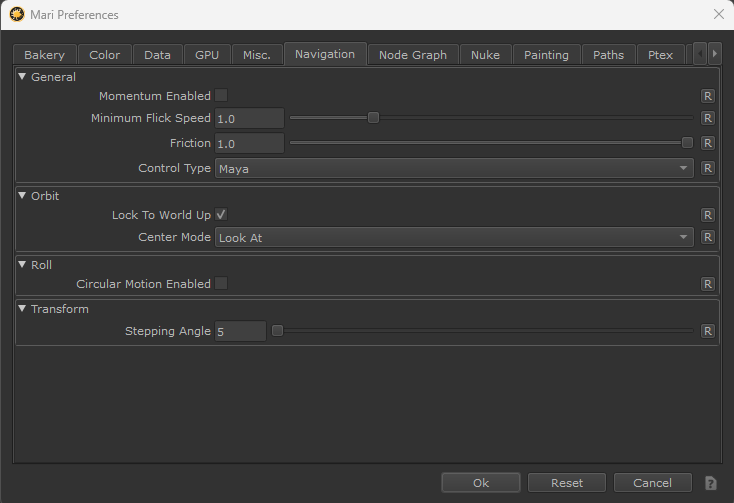Open the Node Graph tab

(x=413, y=55)
